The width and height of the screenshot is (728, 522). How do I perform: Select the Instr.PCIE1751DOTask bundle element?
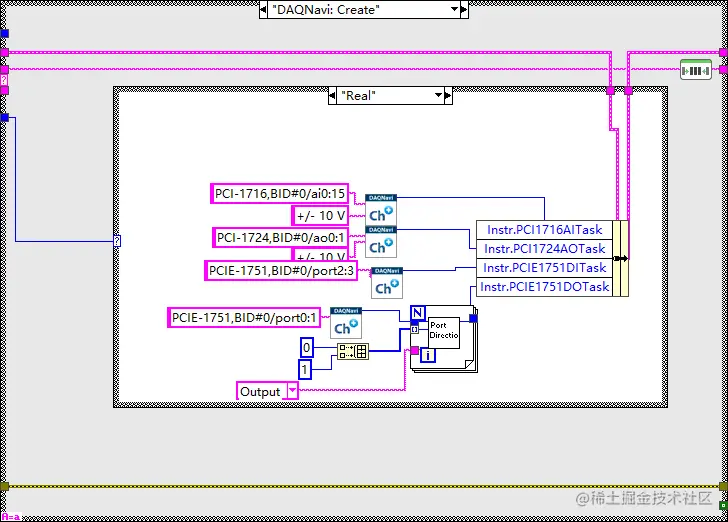click(545, 287)
